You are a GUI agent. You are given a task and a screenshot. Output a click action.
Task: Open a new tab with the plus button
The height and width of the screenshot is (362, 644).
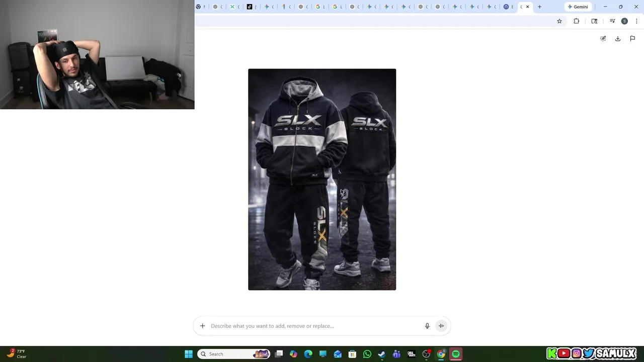539,7
